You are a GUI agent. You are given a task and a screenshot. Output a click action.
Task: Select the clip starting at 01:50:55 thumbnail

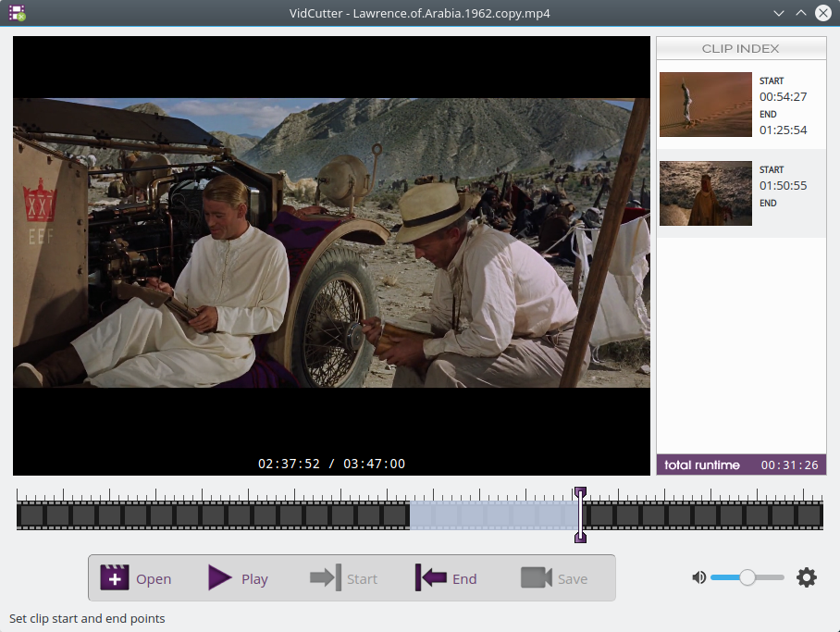pyautogui.click(x=706, y=193)
